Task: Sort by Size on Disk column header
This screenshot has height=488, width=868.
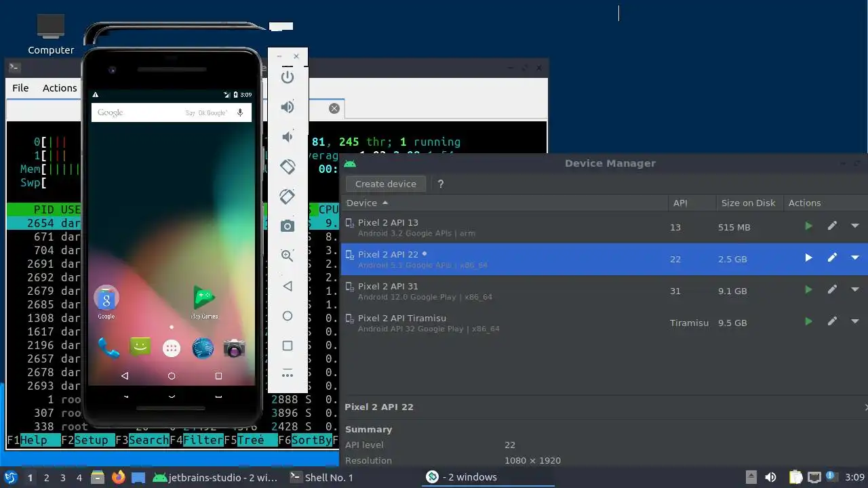Action: [748, 203]
